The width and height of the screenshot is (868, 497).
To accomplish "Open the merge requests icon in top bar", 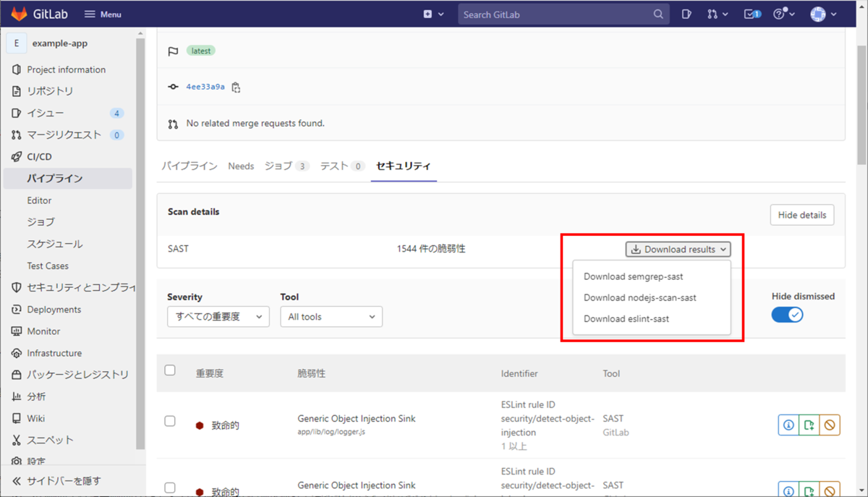I will tap(712, 14).
